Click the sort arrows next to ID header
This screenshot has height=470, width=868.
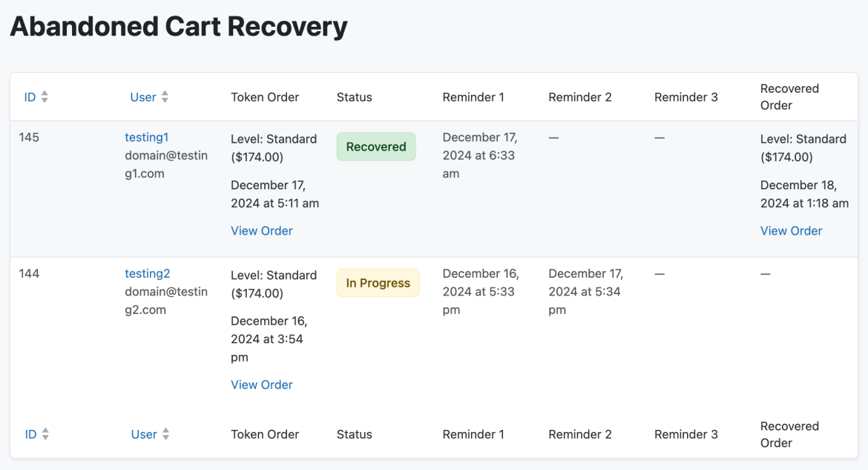[43, 97]
